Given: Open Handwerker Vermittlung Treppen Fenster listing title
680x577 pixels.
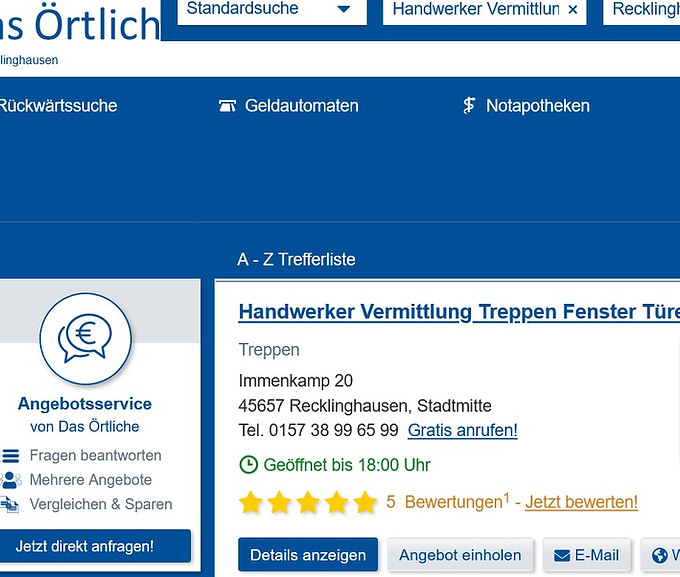Looking at the screenshot, I should click(x=459, y=312).
